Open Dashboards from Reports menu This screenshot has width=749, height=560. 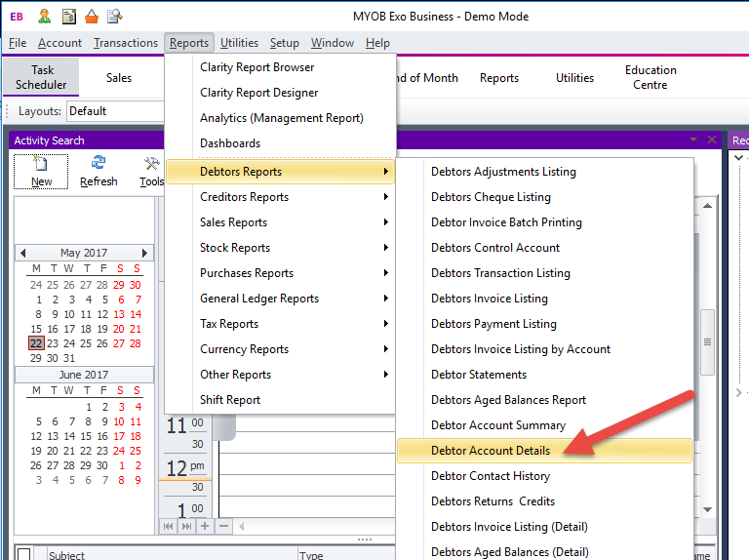280,143
